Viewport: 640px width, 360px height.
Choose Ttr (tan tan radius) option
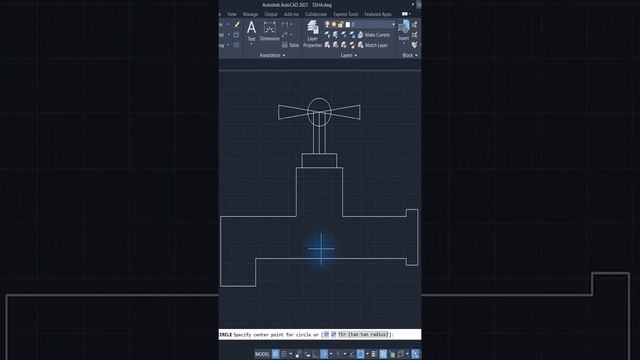[x=363, y=335]
